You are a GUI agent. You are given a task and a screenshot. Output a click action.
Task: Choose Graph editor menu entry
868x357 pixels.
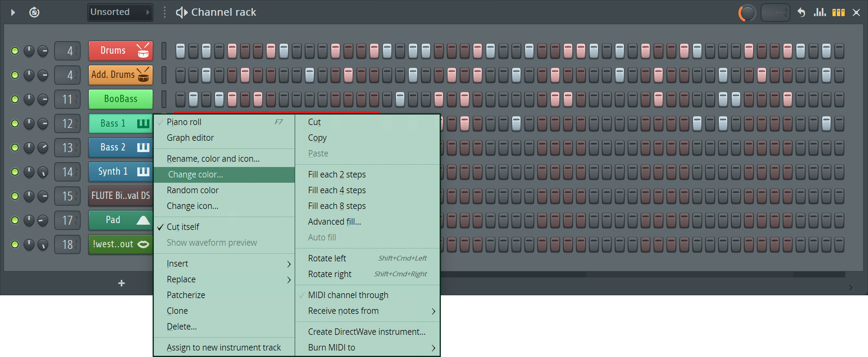coord(224,138)
